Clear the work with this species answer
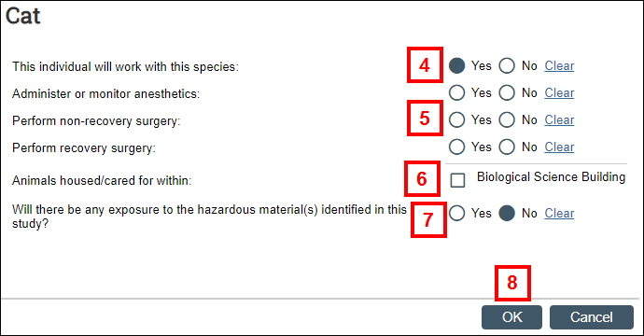 coord(559,65)
